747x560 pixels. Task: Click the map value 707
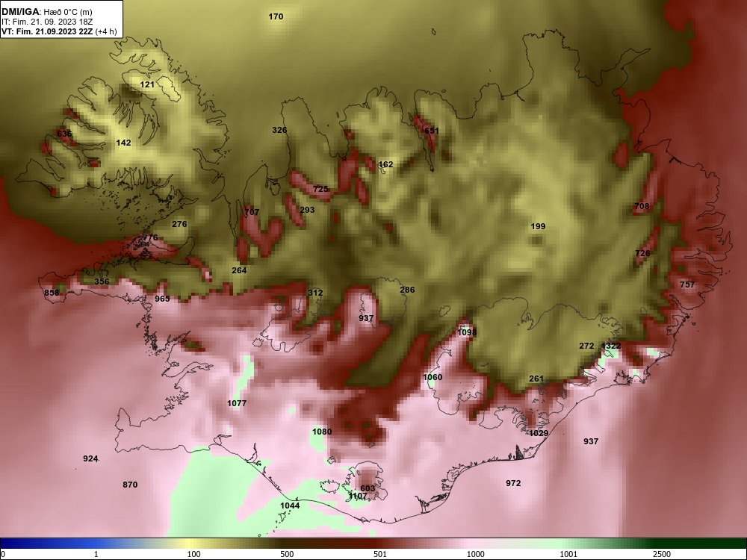pyautogui.click(x=252, y=212)
